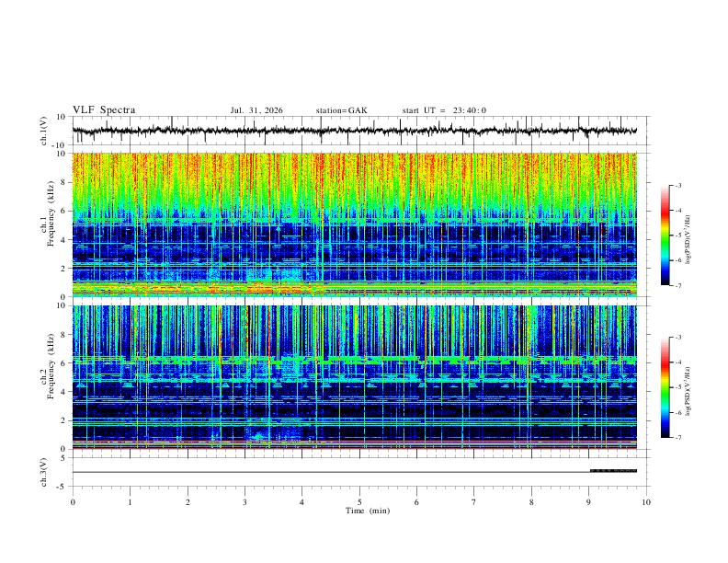
Task: Click the ch.1(V) waveform trace
Action: [x=354, y=131]
